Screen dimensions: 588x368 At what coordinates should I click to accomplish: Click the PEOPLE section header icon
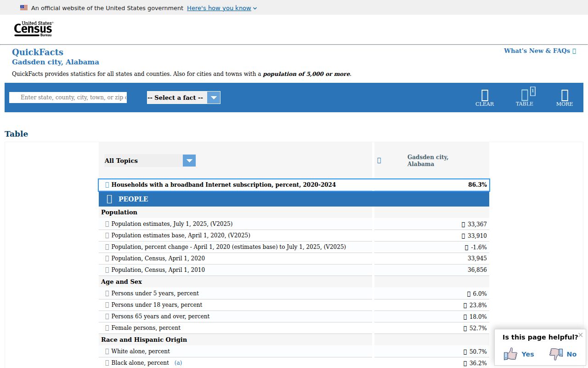[109, 199]
